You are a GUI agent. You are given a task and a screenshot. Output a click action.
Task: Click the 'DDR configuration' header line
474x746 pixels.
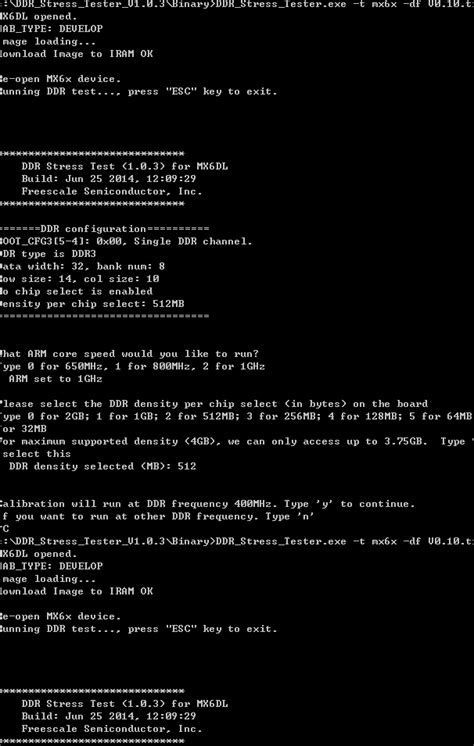[x=104, y=229]
